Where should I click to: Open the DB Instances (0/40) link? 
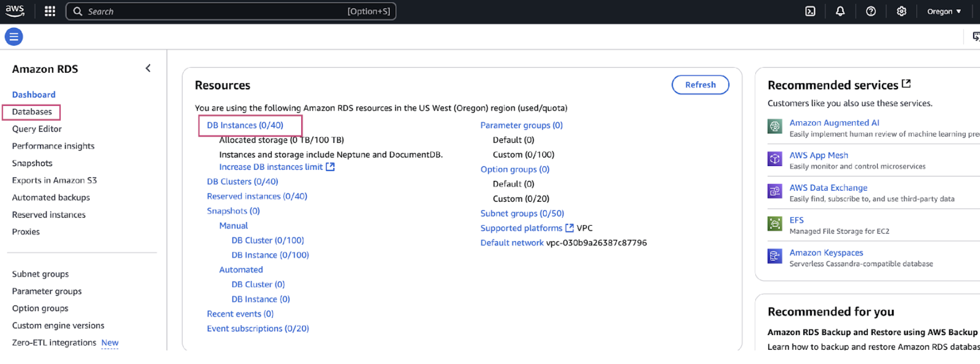(245, 125)
